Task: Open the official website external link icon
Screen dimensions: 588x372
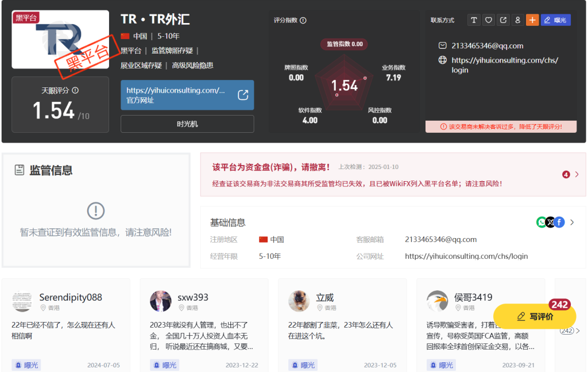Action: (x=243, y=95)
